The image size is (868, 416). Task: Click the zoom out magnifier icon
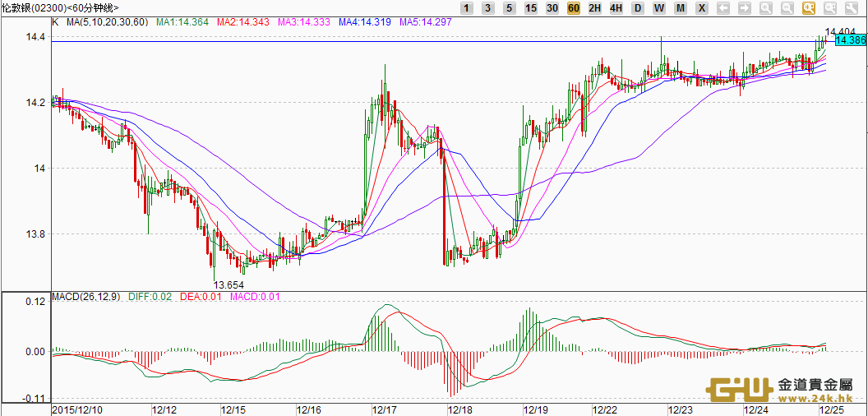click(x=787, y=8)
